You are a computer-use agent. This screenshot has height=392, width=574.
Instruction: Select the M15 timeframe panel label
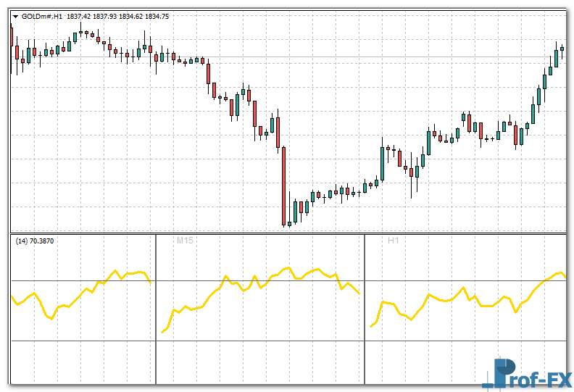[186, 240]
